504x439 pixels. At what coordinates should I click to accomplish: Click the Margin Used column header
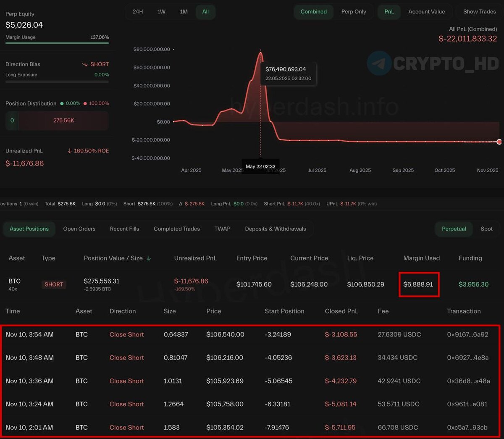[x=421, y=258]
